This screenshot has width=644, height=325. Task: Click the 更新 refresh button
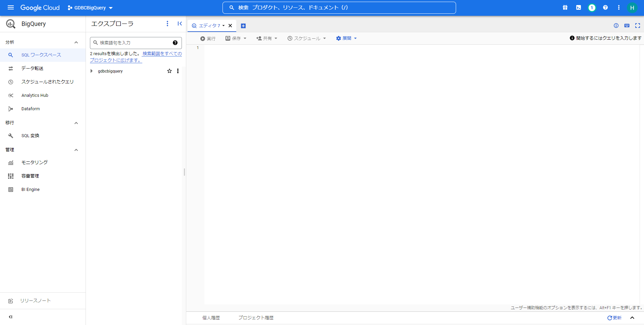[614, 318]
